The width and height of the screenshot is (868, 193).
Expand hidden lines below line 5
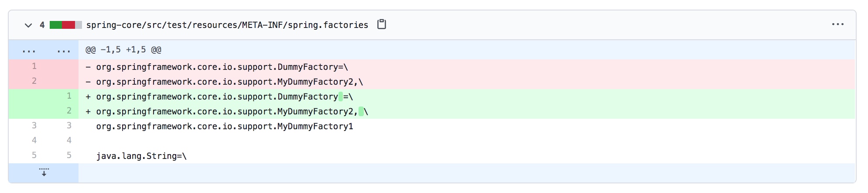point(44,172)
